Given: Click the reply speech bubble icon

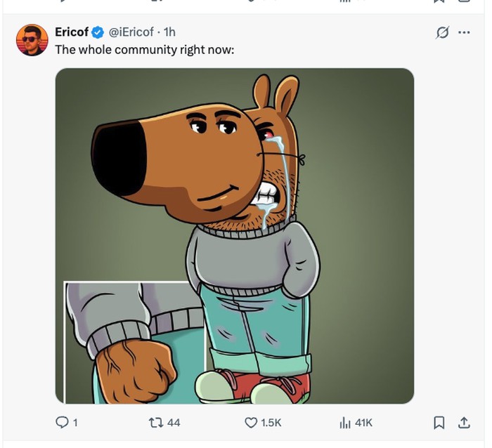Looking at the screenshot, I should click(62, 422).
